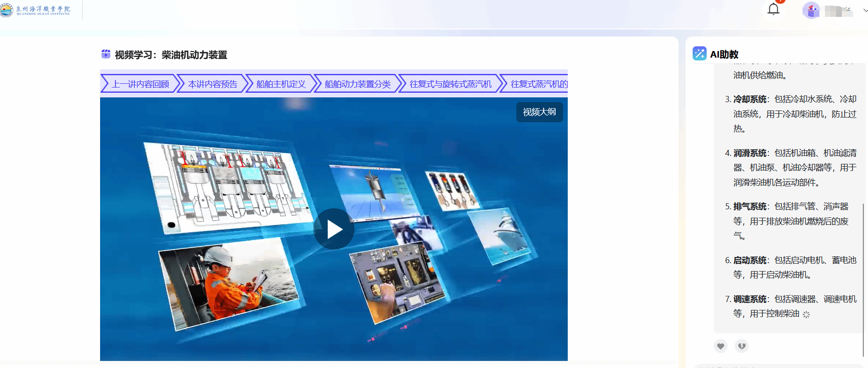Switch to the 船舶动力装置分类 chapter
Screen dimensions: 868x368
point(357,84)
